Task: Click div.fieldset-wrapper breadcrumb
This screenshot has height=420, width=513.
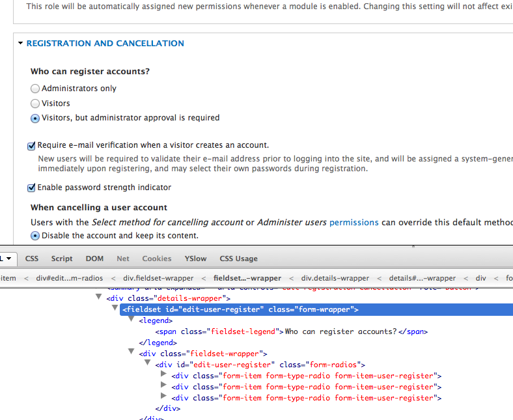Action: coord(158,278)
